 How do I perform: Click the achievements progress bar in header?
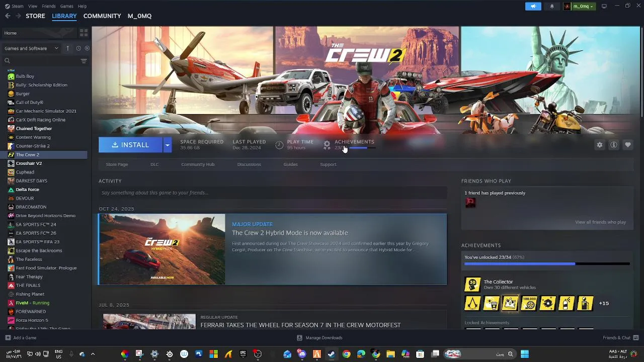[361, 148]
